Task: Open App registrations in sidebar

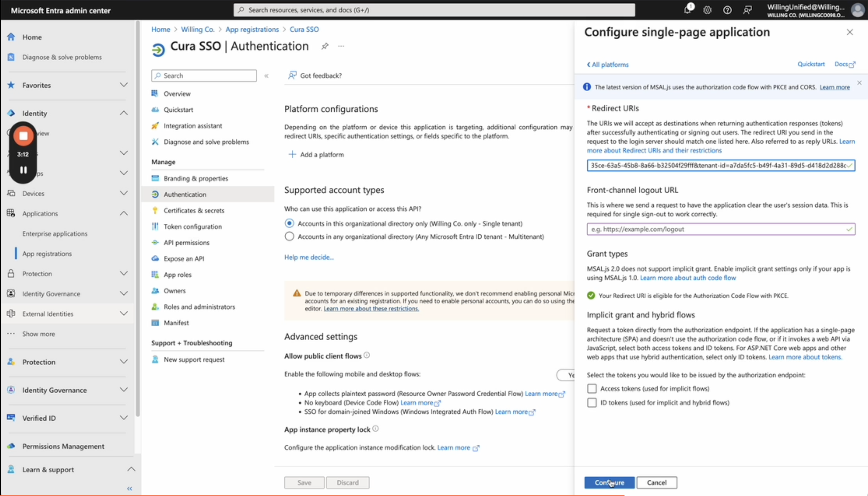Action: click(x=47, y=254)
